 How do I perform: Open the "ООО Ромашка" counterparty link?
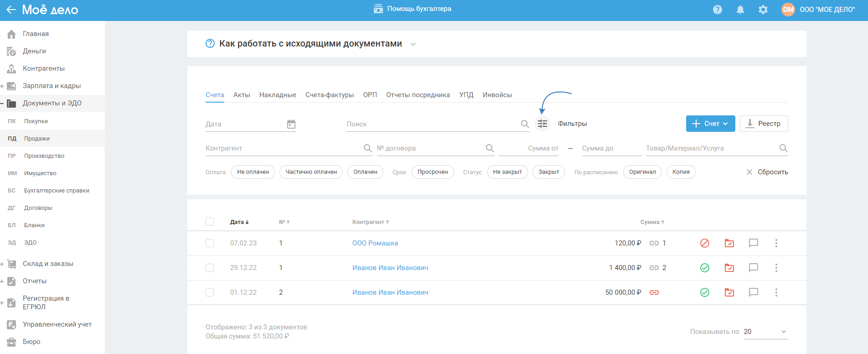click(375, 243)
